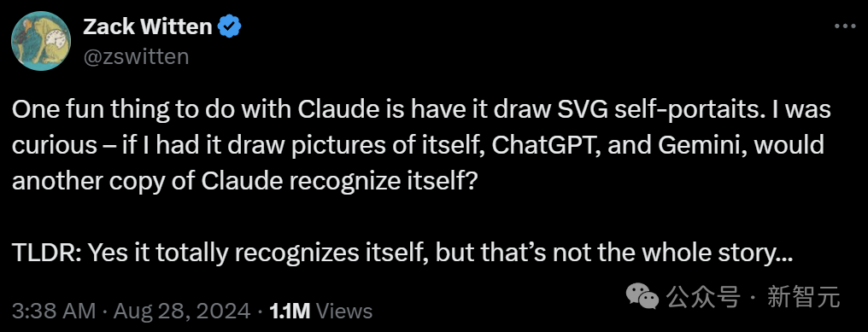Screen dimensions: 868x332
Task: Open the three-dot more options menu
Action: (845, 26)
